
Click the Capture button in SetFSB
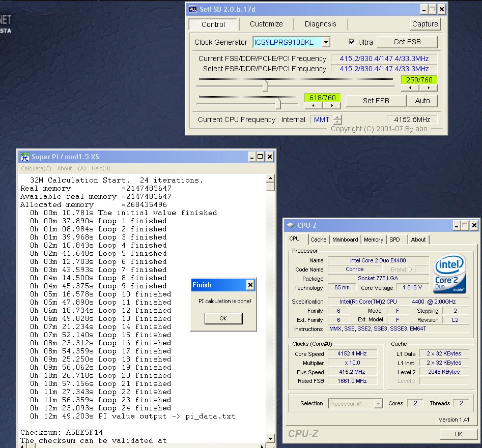coord(425,24)
